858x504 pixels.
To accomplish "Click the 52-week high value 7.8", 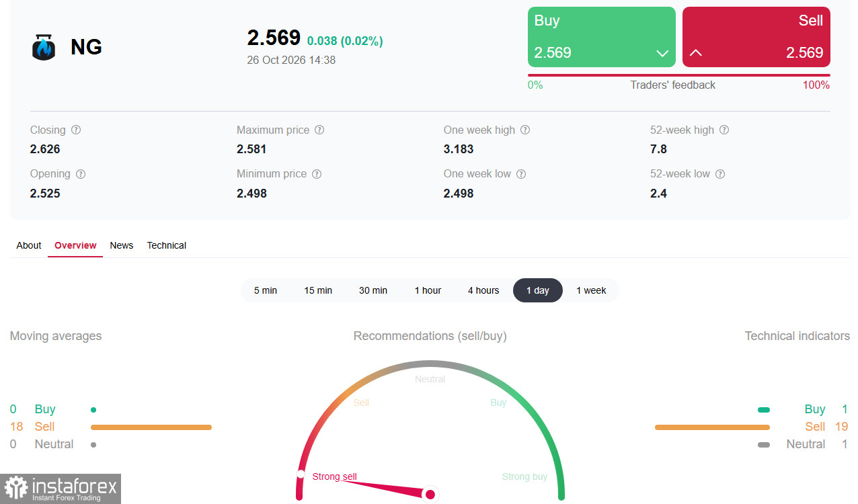I will tap(658, 149).
